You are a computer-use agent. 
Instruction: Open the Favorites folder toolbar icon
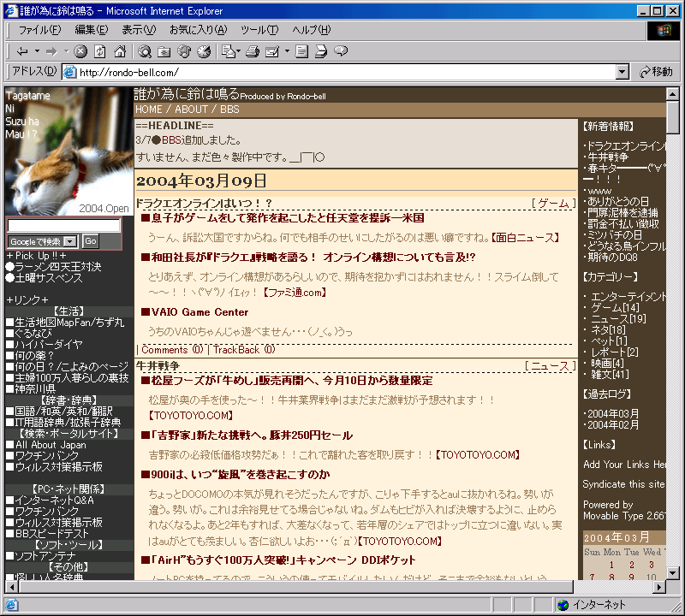pyautogui.click(x=164, y=51)
